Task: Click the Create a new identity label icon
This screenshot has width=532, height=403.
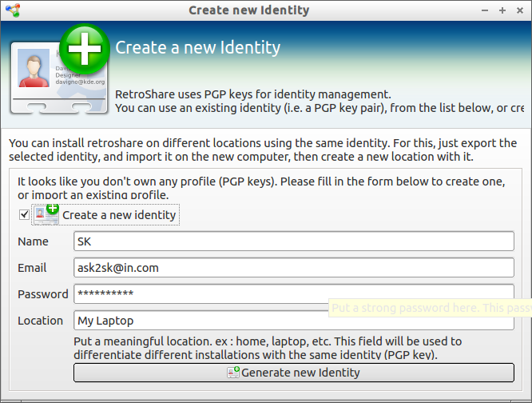Action: pyautogui.click(x=46, y=214)
